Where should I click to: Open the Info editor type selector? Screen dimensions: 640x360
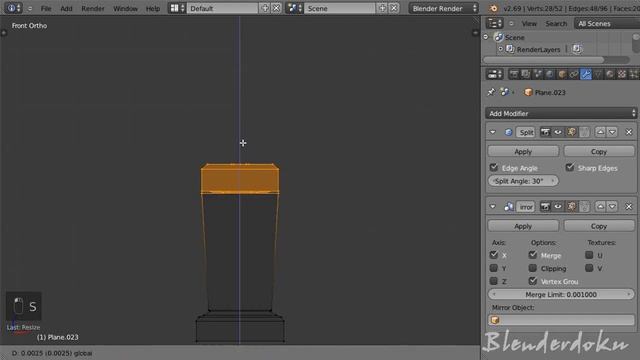[13, 8]
